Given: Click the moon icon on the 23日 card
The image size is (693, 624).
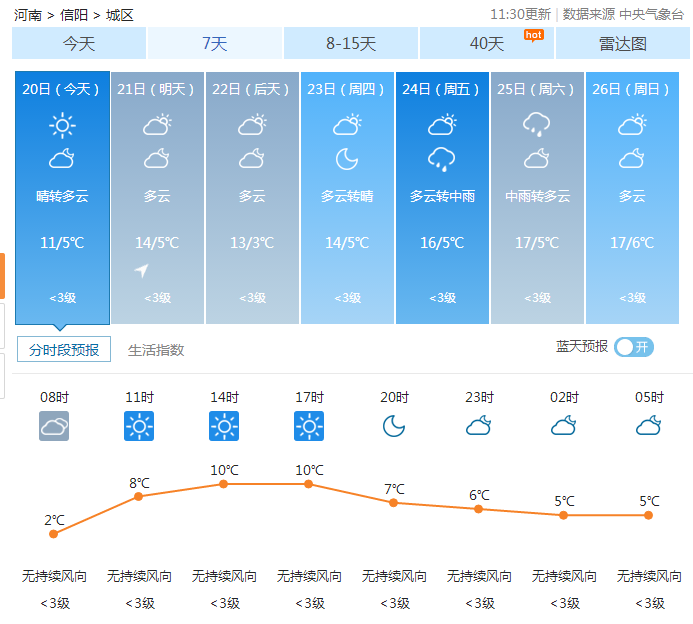Looking at the screenshot, I should point(347,159).
